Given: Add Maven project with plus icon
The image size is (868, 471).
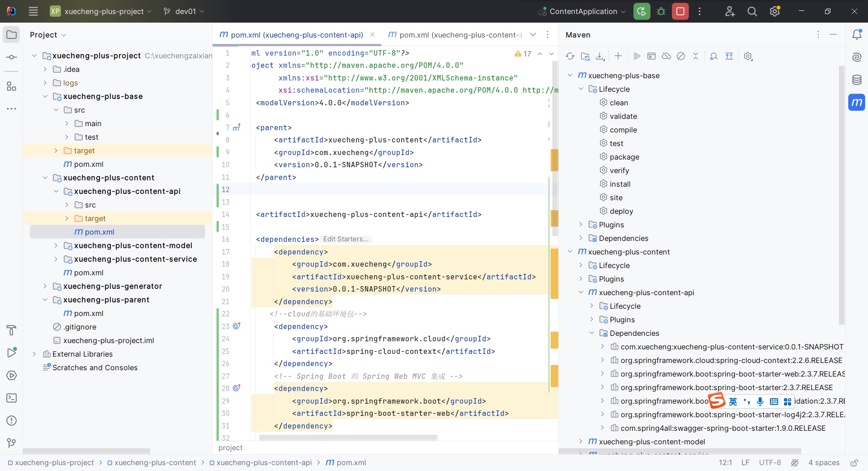Looking at the screenshot, I should (618, 56).
